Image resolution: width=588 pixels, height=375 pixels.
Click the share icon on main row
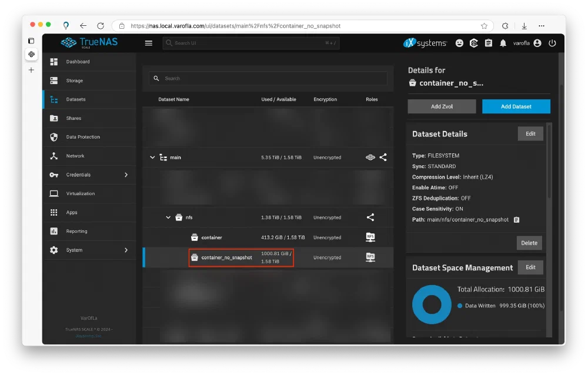pos(383,158)
